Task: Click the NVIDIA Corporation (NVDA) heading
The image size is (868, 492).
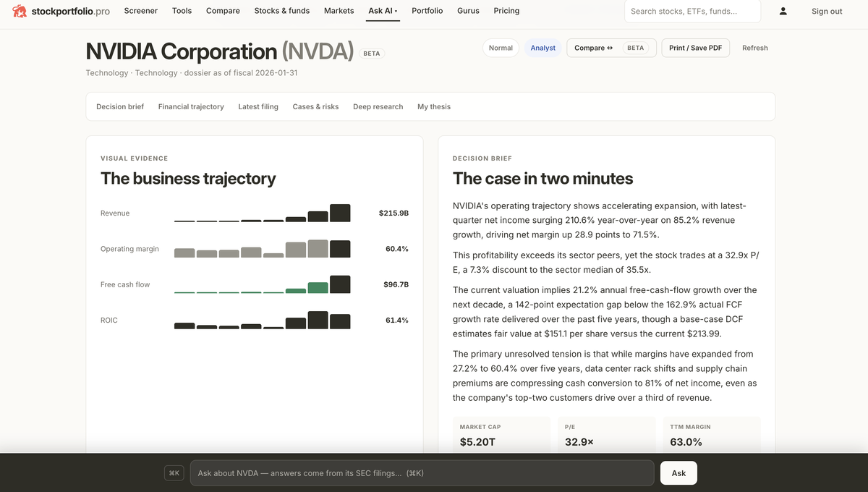Action: (219, 51)
